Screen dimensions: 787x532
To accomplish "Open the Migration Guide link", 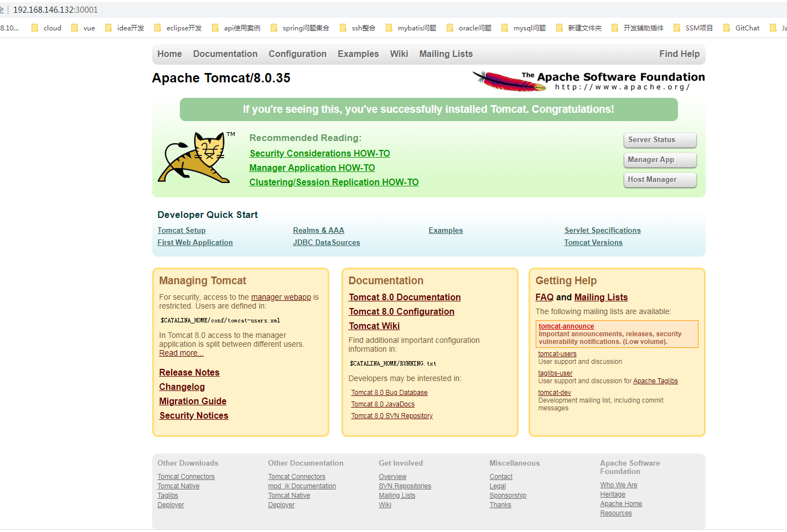I will click(x=193, y=401).
